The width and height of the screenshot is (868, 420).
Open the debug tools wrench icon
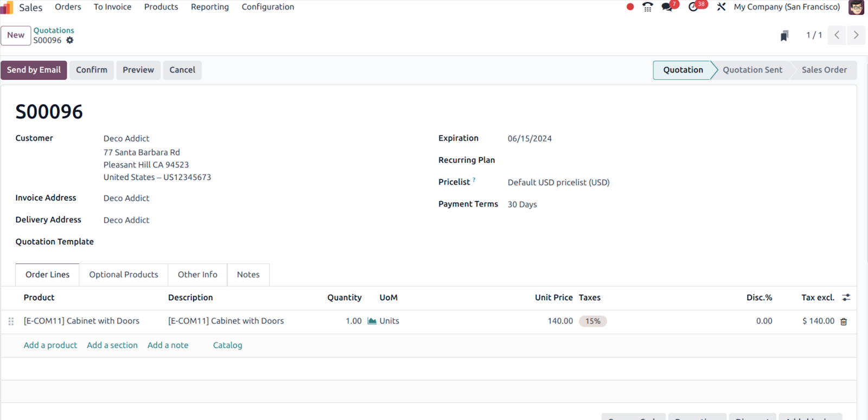pyautogui.click(x=721, y=7)
